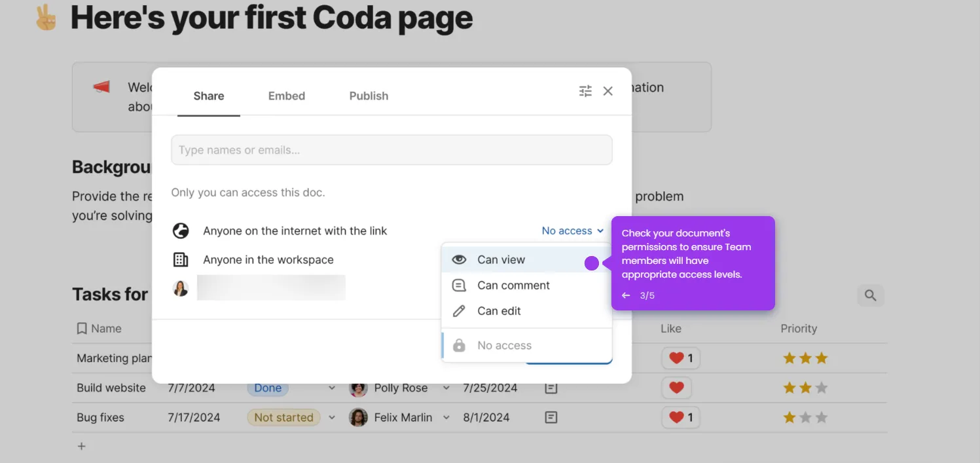Click the 7/17/2024 date cell
This screenshot has height=463, width=980.
point(194,417)
